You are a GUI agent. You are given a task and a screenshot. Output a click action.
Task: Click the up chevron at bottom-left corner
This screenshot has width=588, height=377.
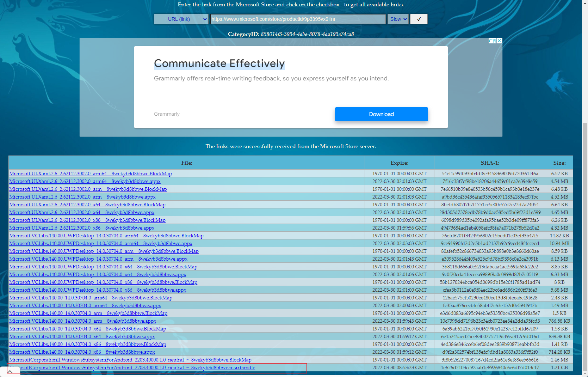point(10,371)
